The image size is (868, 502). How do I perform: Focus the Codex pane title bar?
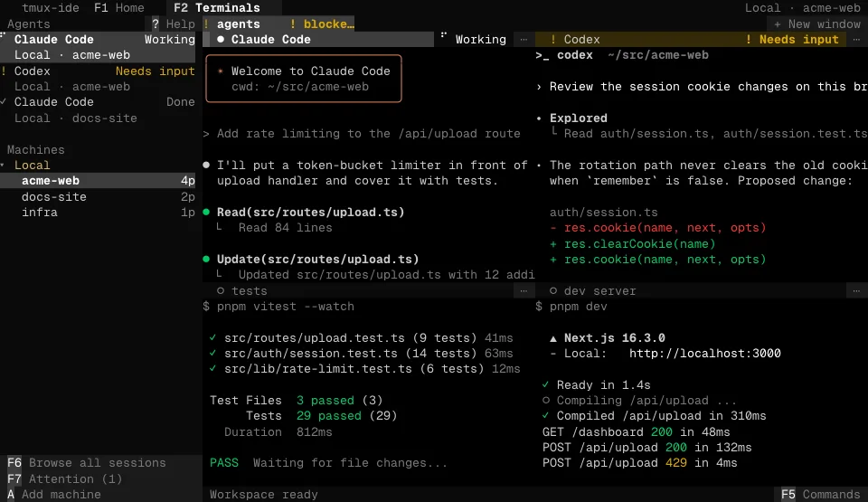pos(690,39)
